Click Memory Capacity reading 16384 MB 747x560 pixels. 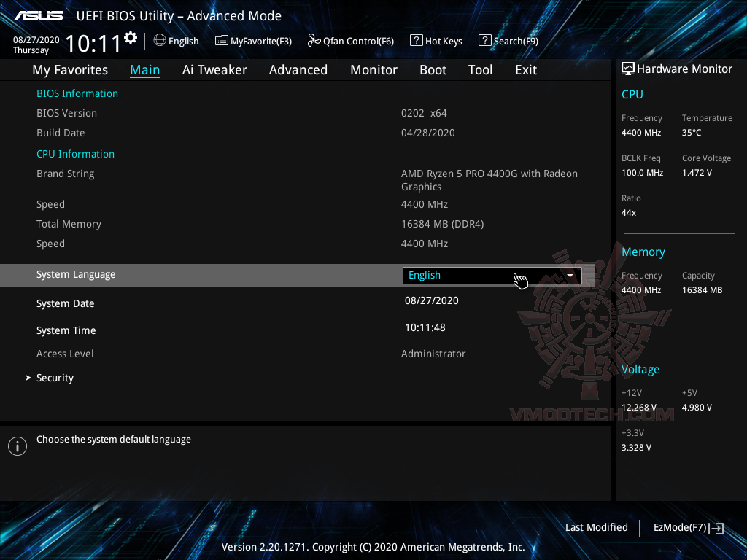click(702, 289)
